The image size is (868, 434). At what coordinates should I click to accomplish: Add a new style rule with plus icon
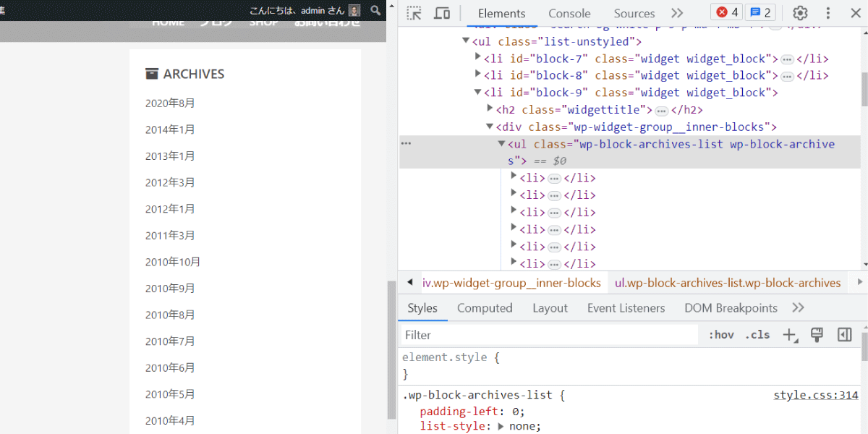coord(791,335)
